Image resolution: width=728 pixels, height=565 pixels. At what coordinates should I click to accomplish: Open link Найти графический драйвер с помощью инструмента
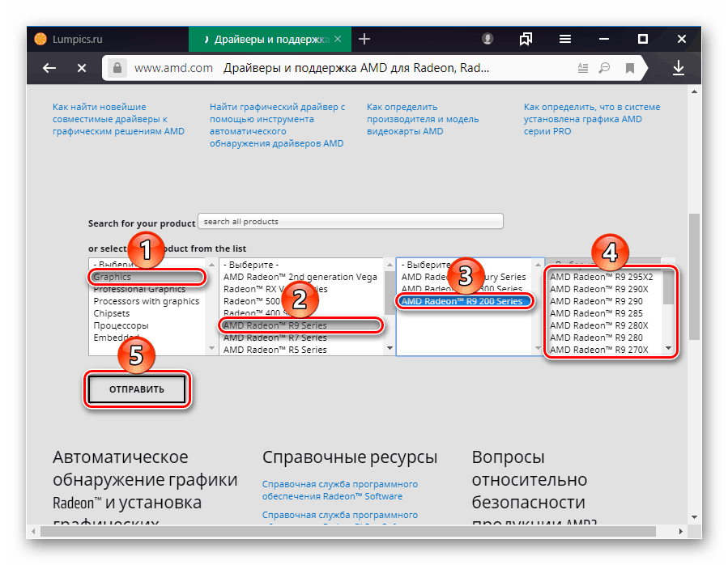pyautogui.click(x=277, y=125)
